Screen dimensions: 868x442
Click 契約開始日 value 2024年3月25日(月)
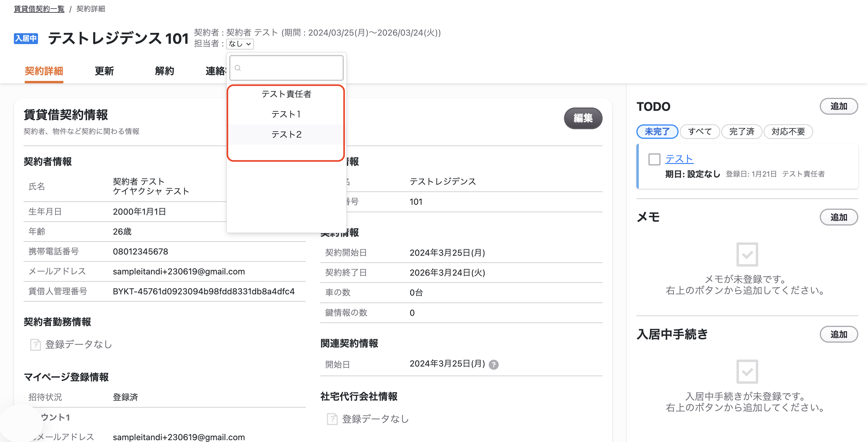447,253
